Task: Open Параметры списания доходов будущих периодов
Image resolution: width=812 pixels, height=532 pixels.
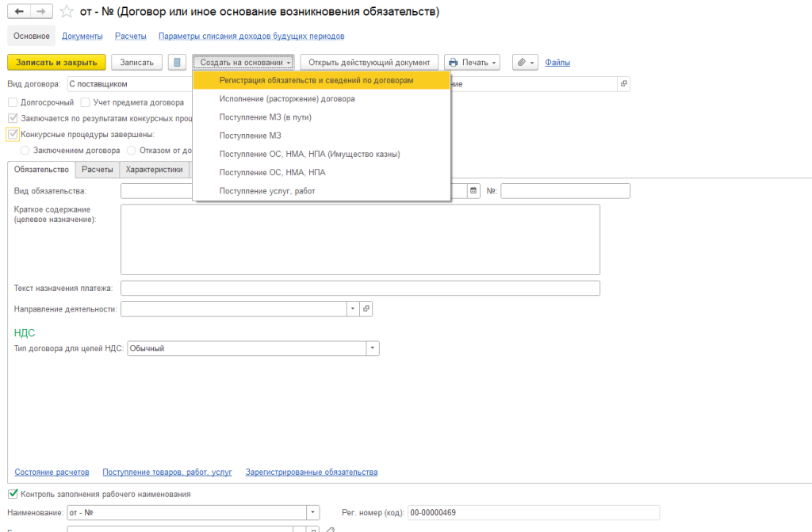Action: pyautogui.click(x=251, y=36)
